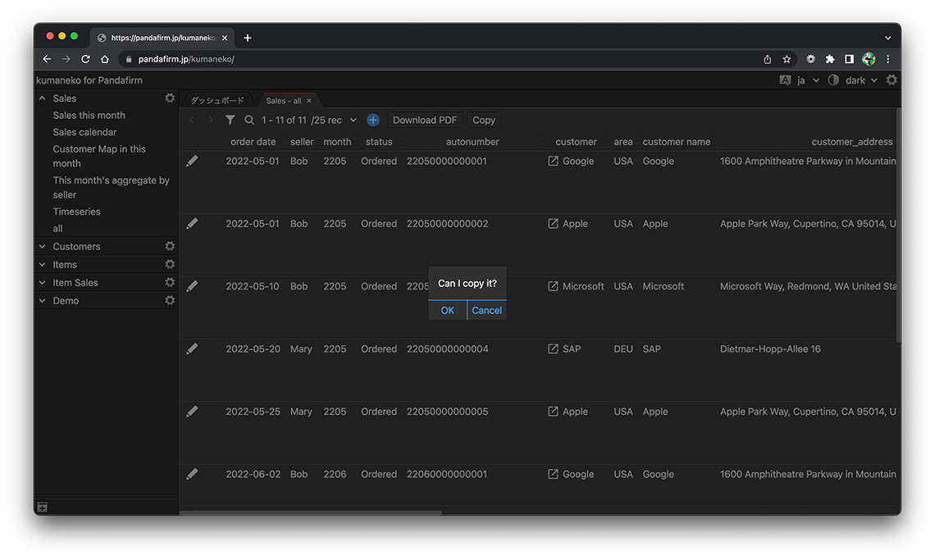Open Items app settings gear
The width and height of the screenshot is (935, 560).
pyautogui.click(x=170, y=264)
